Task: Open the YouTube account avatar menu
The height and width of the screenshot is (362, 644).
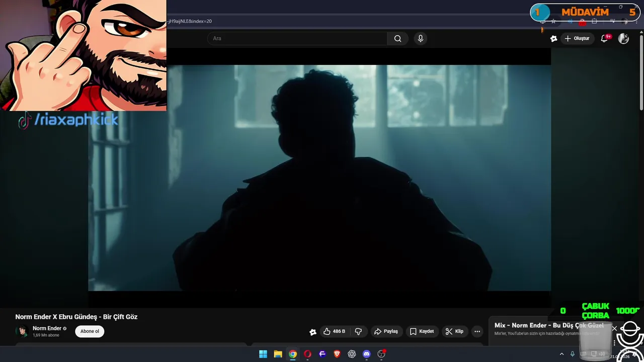Action: [x=623, y=39]
